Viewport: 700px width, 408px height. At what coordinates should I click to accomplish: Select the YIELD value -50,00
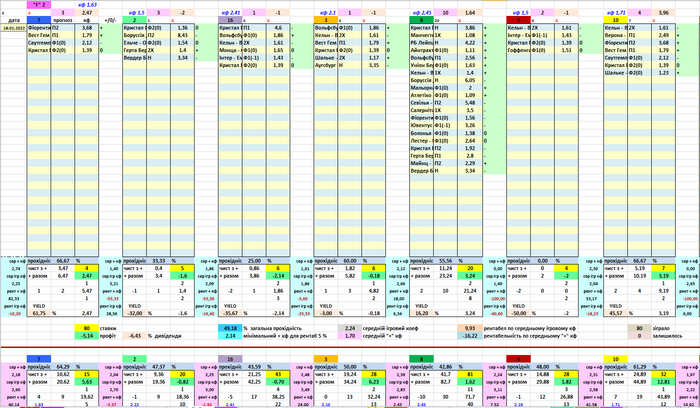518,313
